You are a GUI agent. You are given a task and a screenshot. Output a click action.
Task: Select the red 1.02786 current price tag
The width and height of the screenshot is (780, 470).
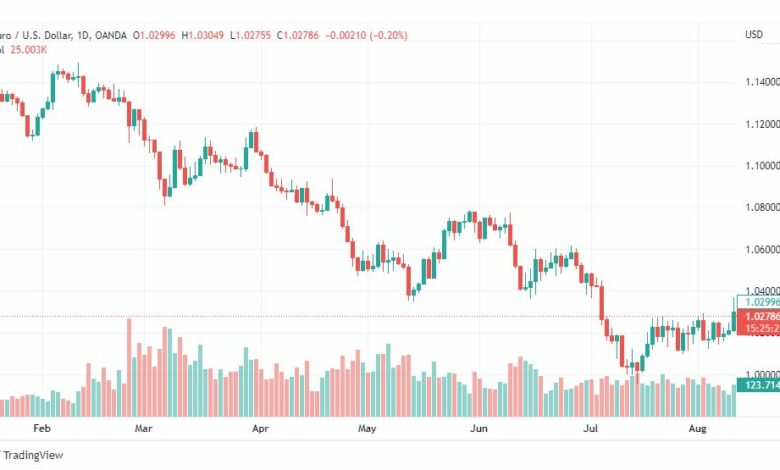pyautogui.click(x=758, y=316)
